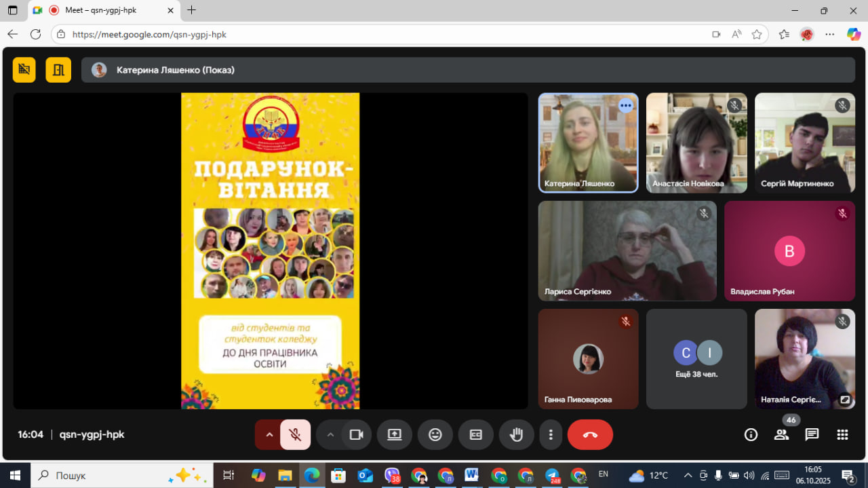The width and height of the screenshot is (868, 488).
Task: Select the Meet browser tab
Action: (102, 10)
